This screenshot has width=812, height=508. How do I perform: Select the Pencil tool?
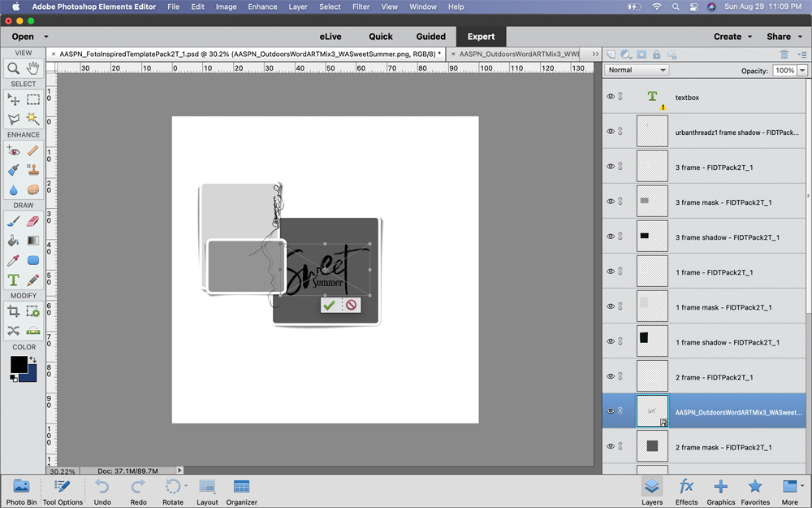[x=33, y=280]
